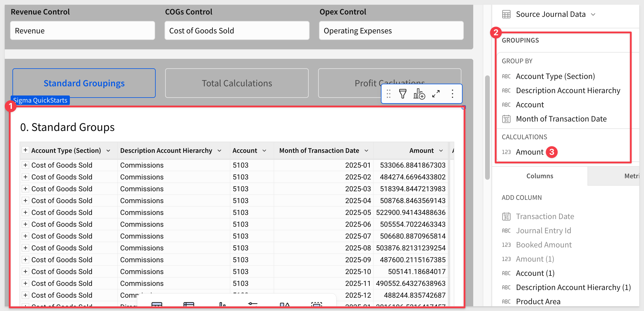Expand the 2025-10 Commissions row
This screenshot has width=644, height=311.
tap(25, 271)
